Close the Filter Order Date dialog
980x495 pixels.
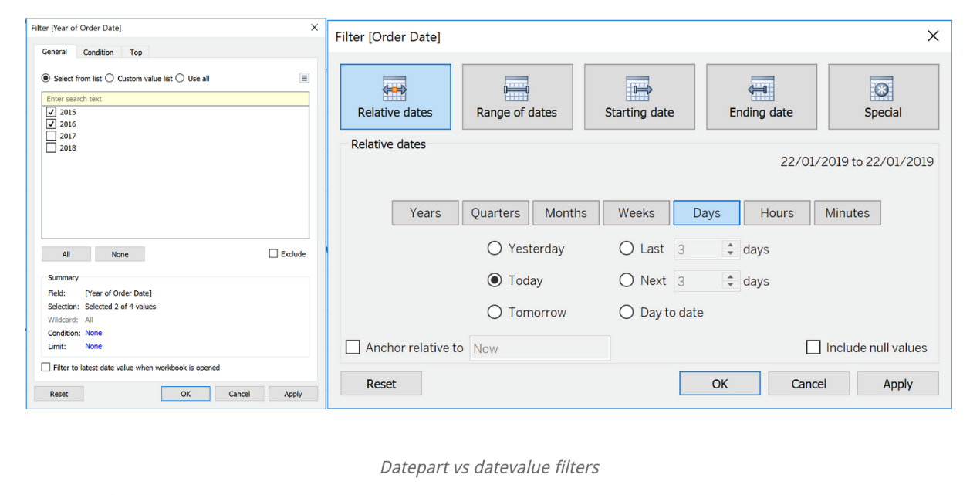pos(933,36)
